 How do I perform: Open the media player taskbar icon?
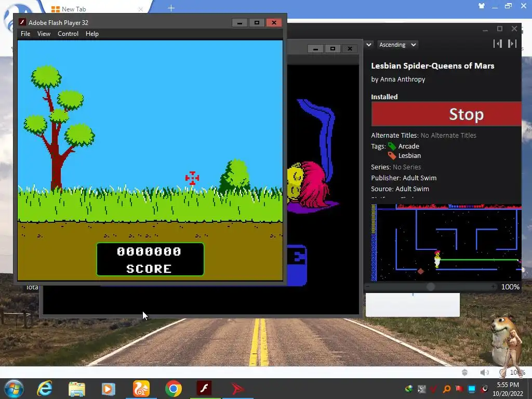(x=108, y=389)
